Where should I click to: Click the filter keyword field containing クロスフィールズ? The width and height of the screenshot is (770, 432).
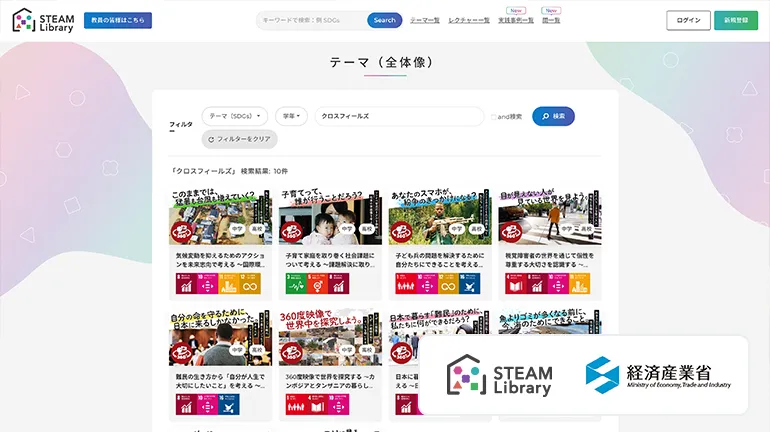pos(398,116)
